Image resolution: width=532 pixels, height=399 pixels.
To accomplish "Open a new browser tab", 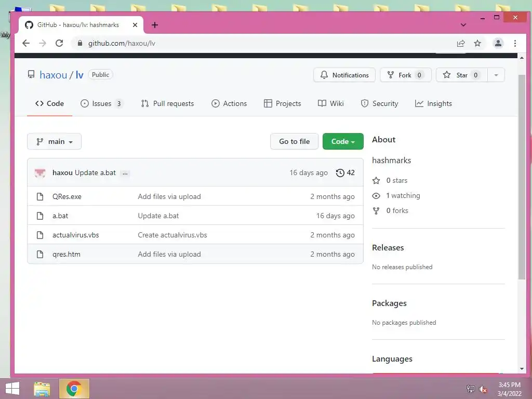I will (155, 25).
